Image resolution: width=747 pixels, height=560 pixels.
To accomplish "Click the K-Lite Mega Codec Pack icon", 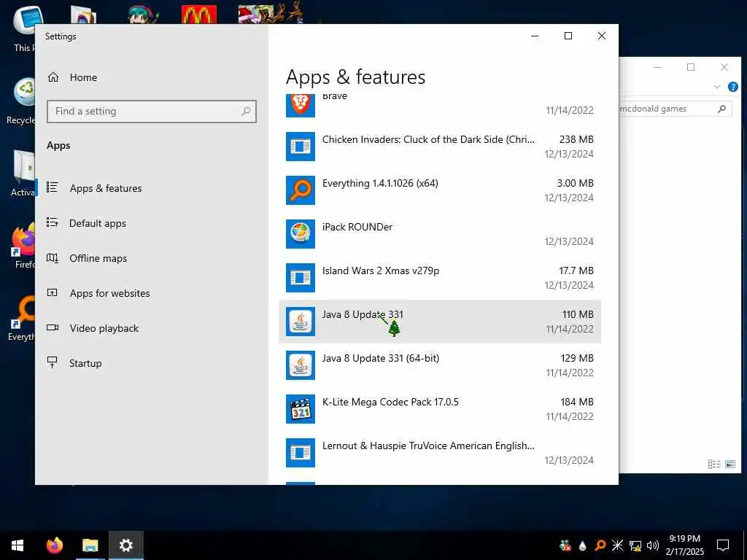I will coord(300,409).
